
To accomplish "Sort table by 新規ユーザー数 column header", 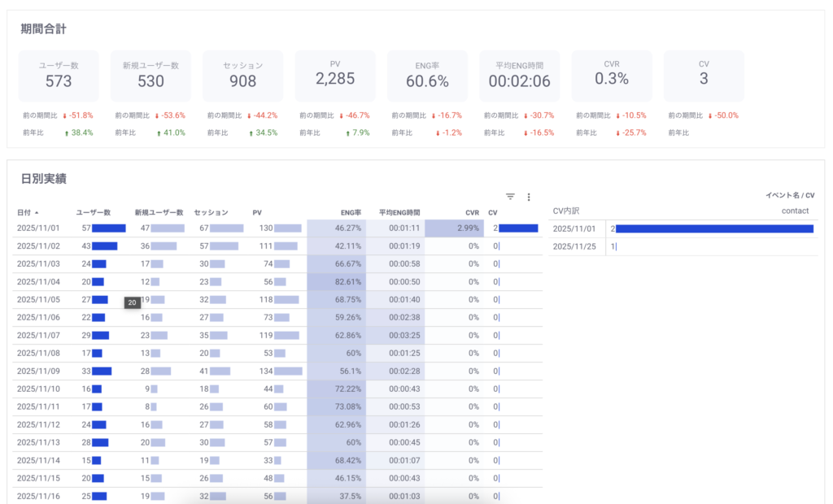I will [x=159, y=212].
